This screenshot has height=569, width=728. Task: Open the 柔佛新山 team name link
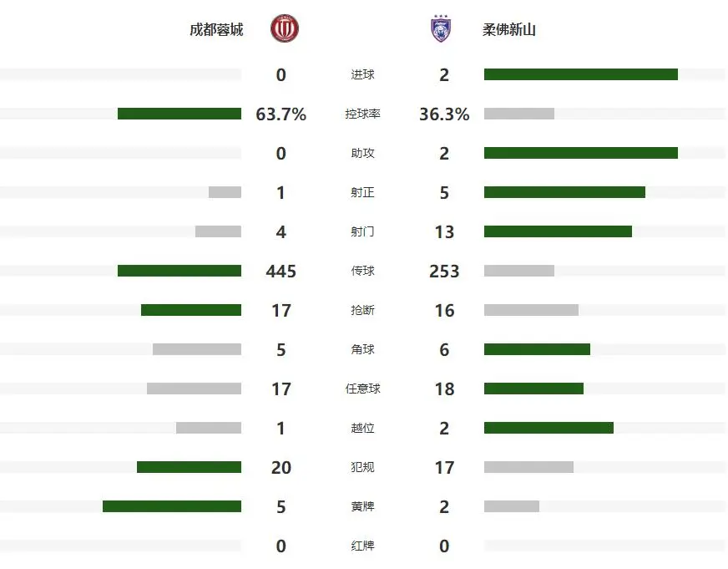point(509,30)
